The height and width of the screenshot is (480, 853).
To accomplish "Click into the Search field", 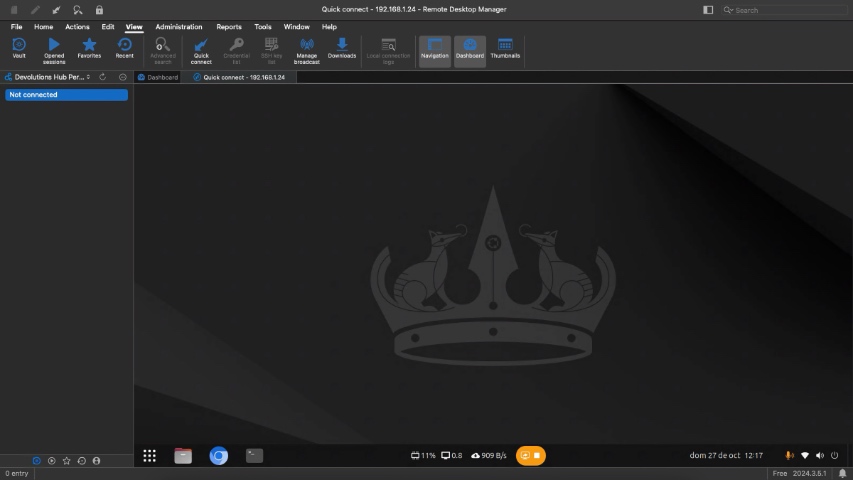I will click(784, 10).
